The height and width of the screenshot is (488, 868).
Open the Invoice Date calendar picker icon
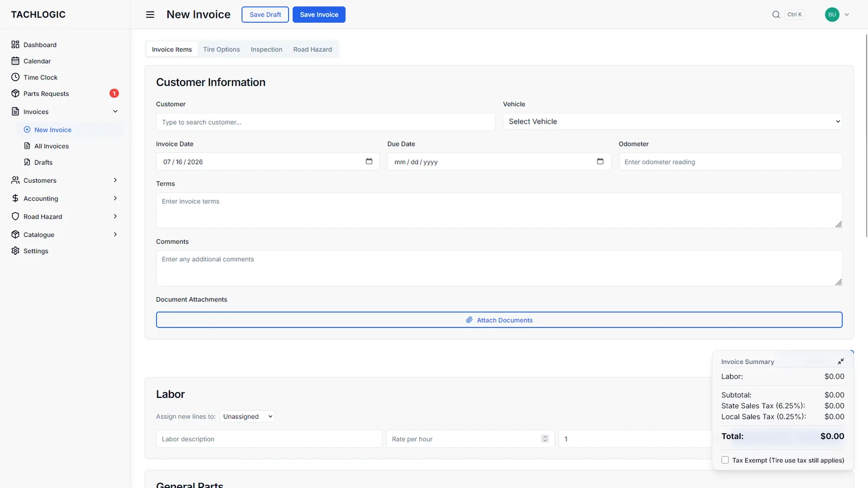coord(369,161)
